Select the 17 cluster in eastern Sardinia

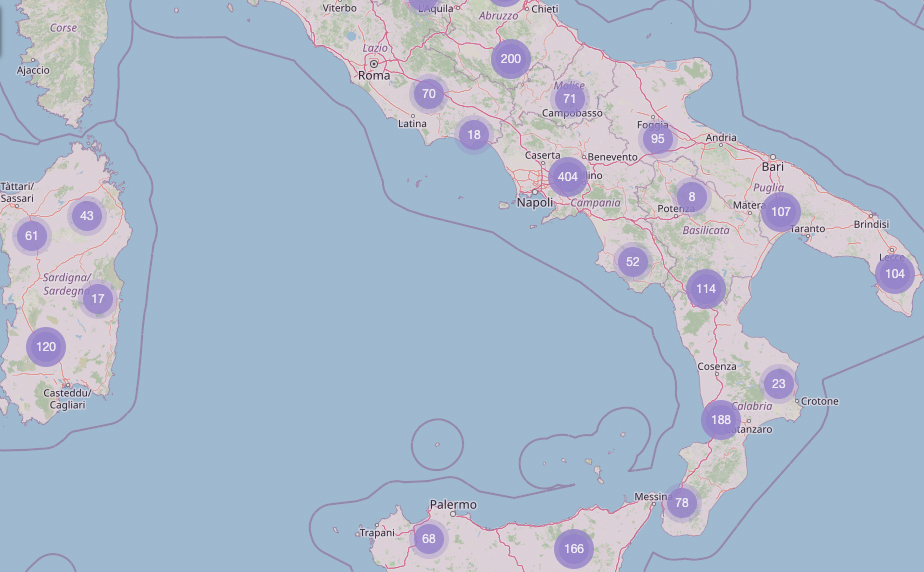[97, 298]
